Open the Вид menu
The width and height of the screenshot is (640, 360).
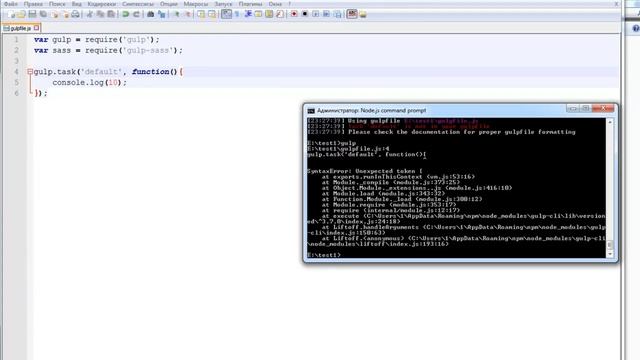[77, 4]
